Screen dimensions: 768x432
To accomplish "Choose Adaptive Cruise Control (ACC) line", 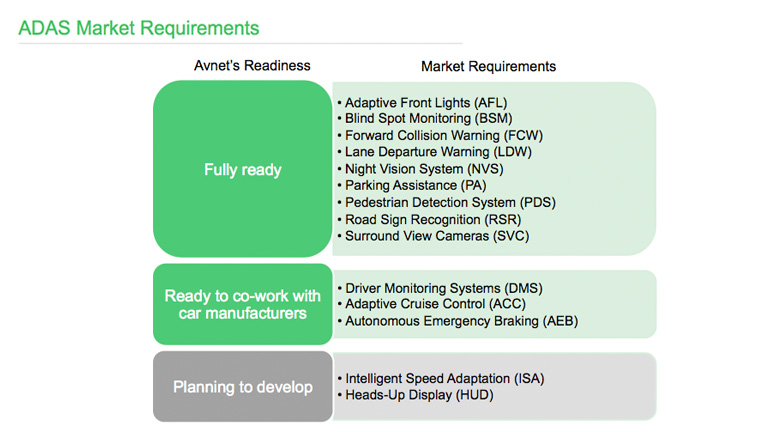I will click(x=432, y=304).
